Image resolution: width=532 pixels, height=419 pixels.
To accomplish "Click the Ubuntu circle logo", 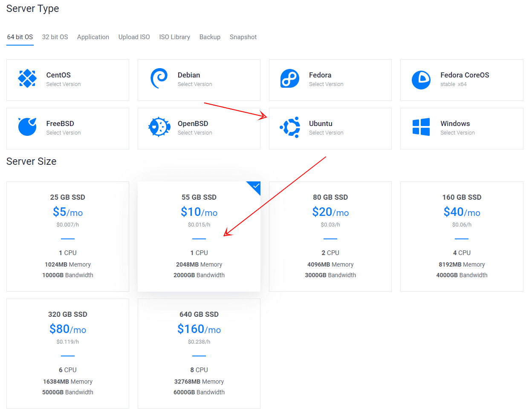I will (x=290, y=127).
